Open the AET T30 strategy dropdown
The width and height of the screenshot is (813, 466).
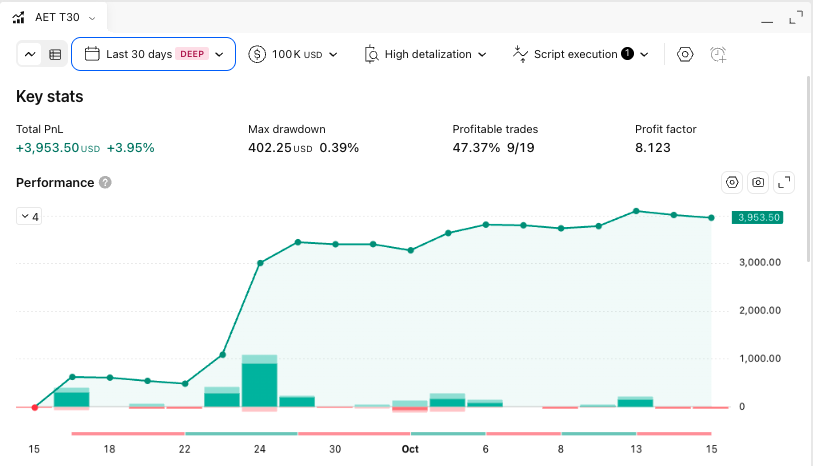pos(92,18)
